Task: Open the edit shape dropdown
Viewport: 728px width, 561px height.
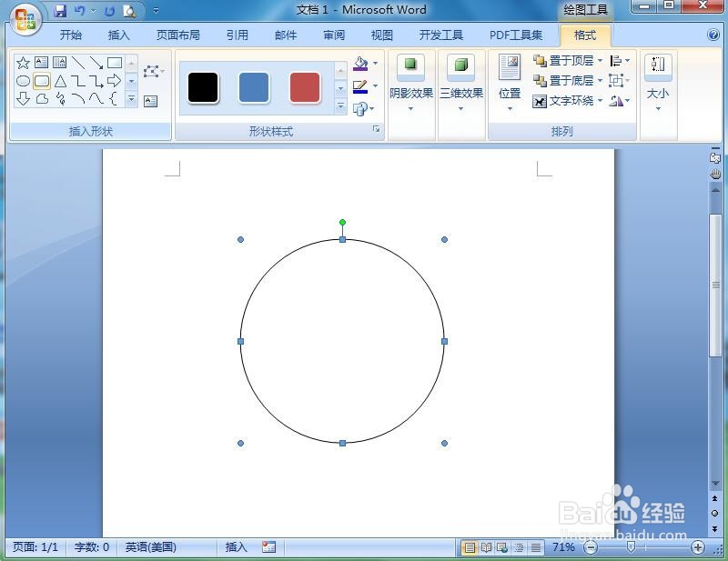Action: pyautogui.click(x=154, y=72)
